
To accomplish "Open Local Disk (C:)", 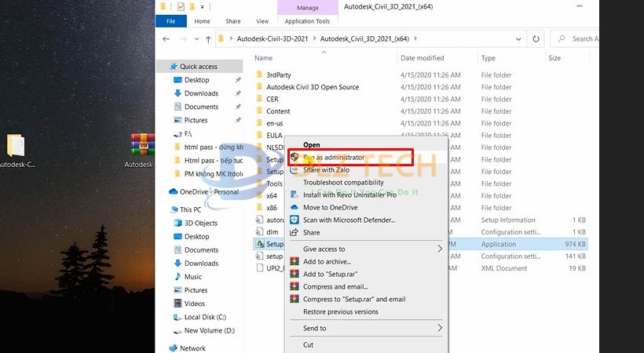I will point(205,317).
